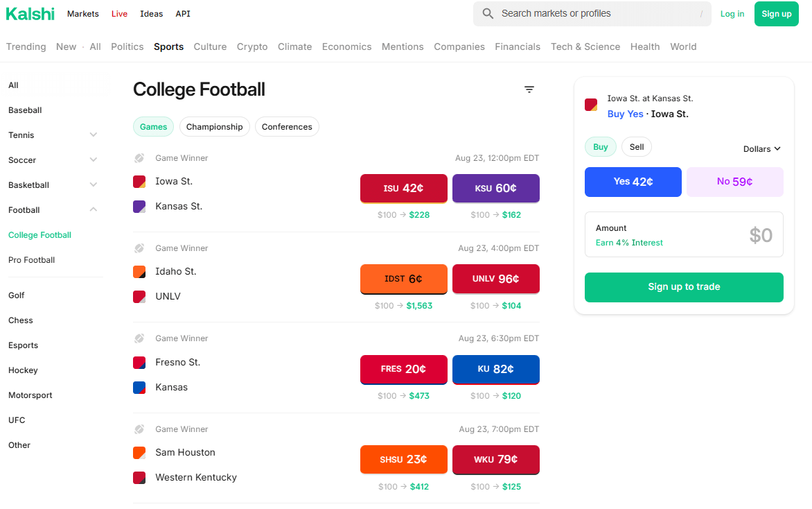Viewport: 812px width, 509px height.
Task: Select Motorsport in sidebar
Action: pos(30,395)
